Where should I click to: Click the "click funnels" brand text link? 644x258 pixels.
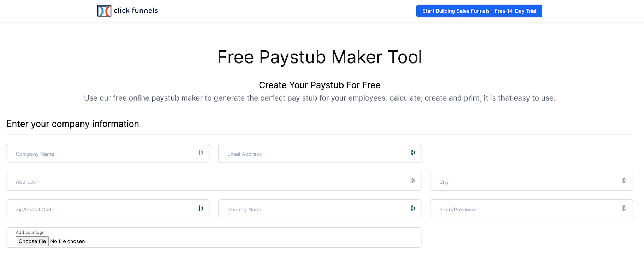point(136,11)
